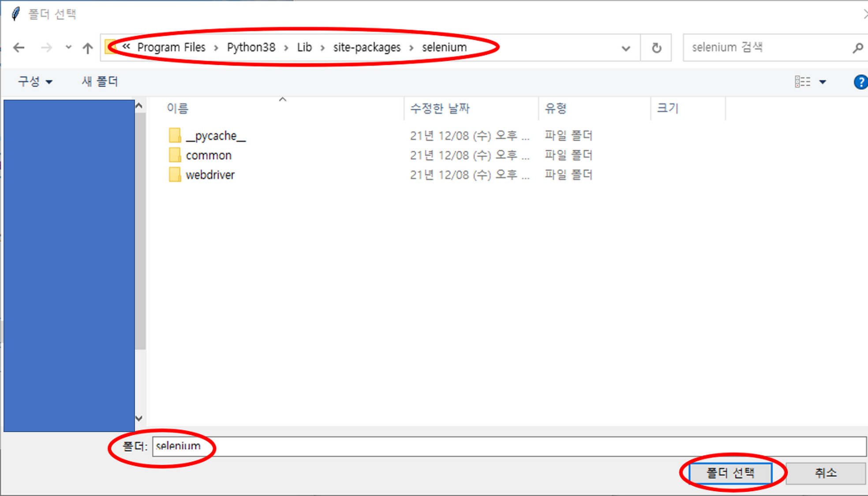Open the address bar history dropdown
The image size is (868, 496).
[625, 48]
